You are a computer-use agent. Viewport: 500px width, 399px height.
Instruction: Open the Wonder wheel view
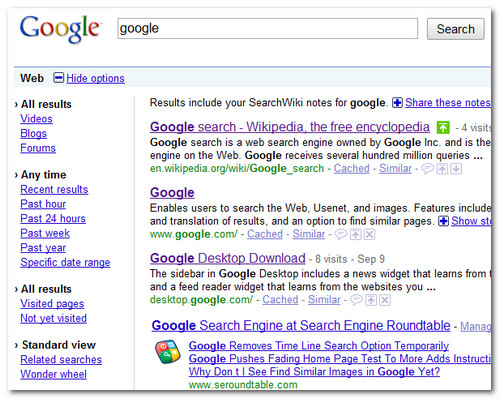[x=53, y=374]
